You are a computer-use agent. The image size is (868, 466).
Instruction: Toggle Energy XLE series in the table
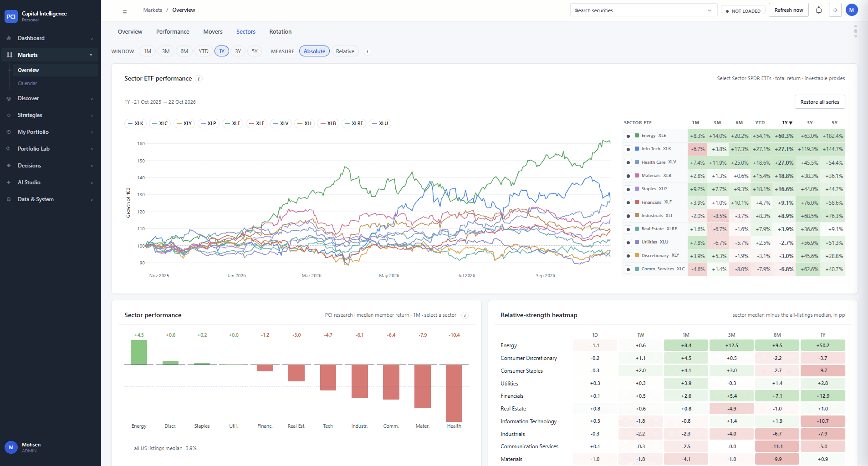(x=628, y=136)
